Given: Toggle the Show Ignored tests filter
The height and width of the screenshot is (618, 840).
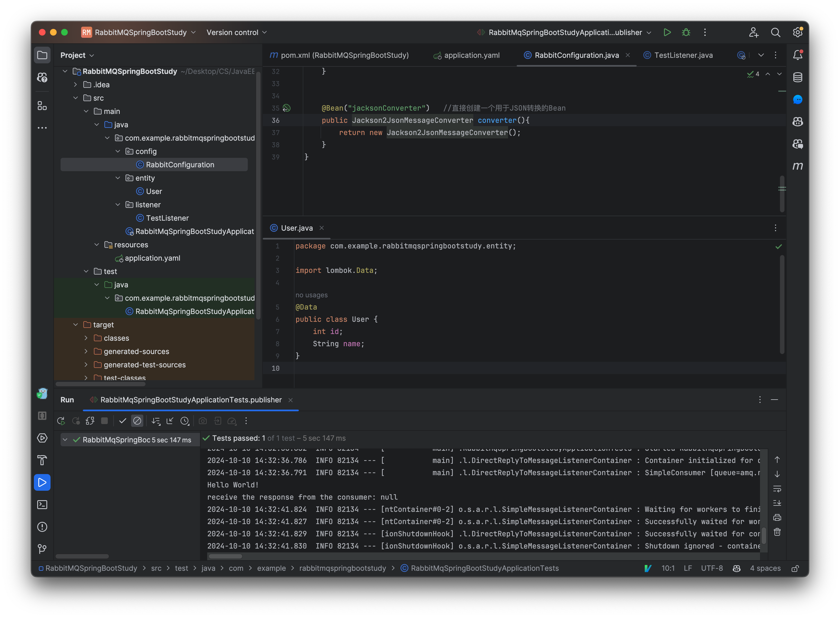Looking at the screenshot, I should (137, 420).
